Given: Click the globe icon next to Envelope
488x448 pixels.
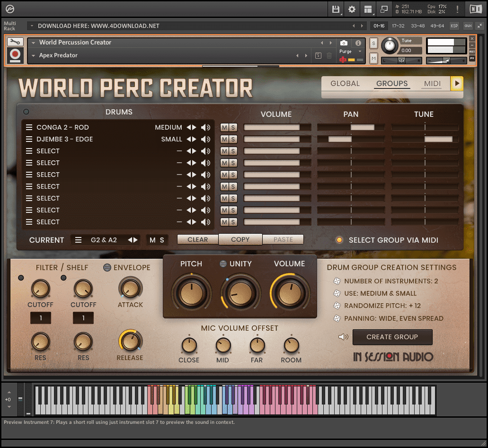Looking at the screenshot, I should (x=107, y=268).
